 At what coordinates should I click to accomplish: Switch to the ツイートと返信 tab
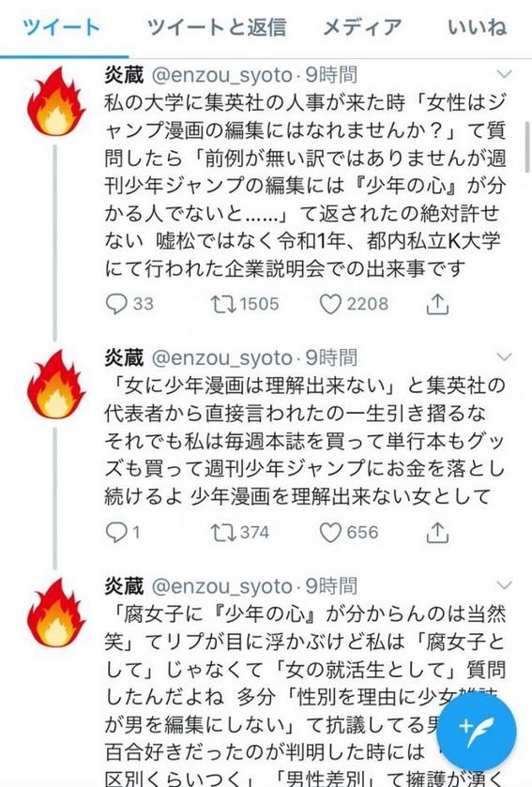point(217,27)
